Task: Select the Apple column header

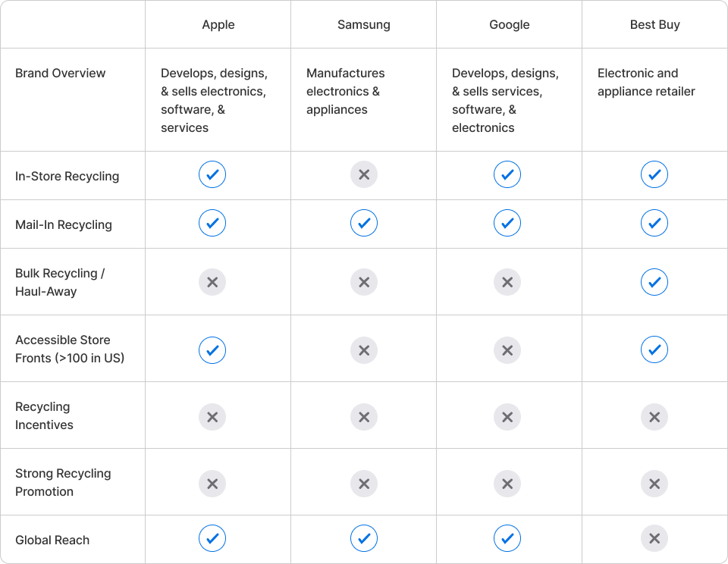Action: [218, 24]
